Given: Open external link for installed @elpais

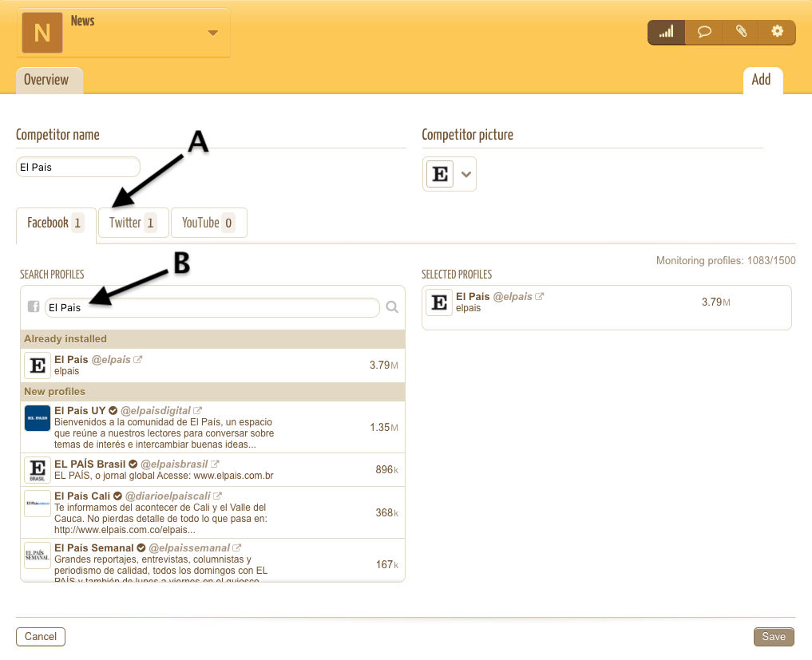Looking at the screenshot, I should point(138,360).
